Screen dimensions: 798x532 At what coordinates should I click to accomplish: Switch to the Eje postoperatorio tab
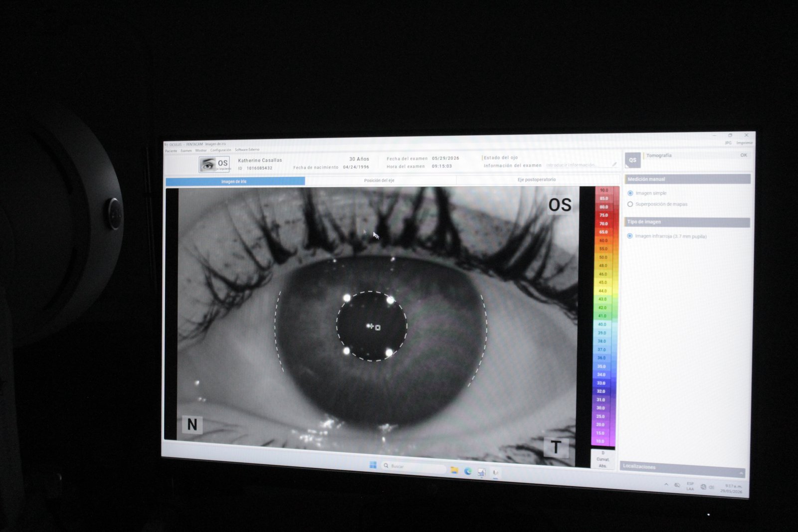point(537,179)
